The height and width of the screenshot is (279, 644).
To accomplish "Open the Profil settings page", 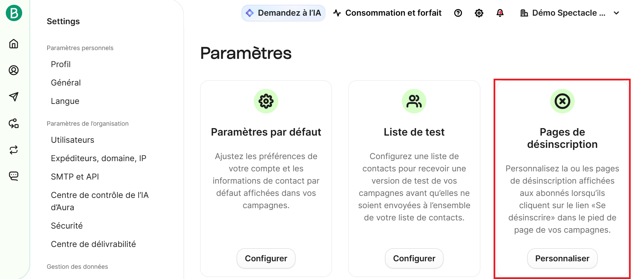I will coord(61,64).
